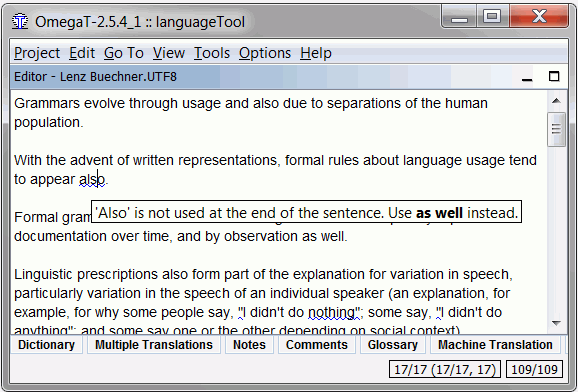Screen dimensions: 578x392
Task: Click the OmegaT application icon in title bar
Action: (x=20, y=21)
